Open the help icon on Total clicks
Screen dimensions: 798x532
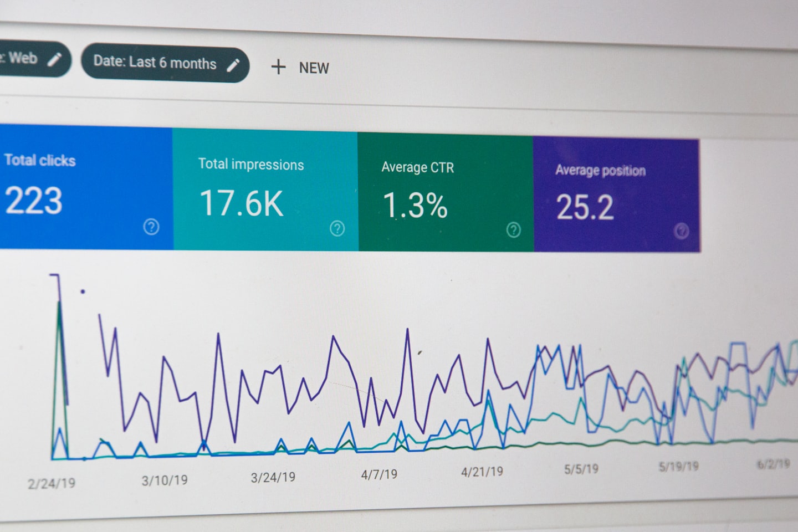pos(151,227)
